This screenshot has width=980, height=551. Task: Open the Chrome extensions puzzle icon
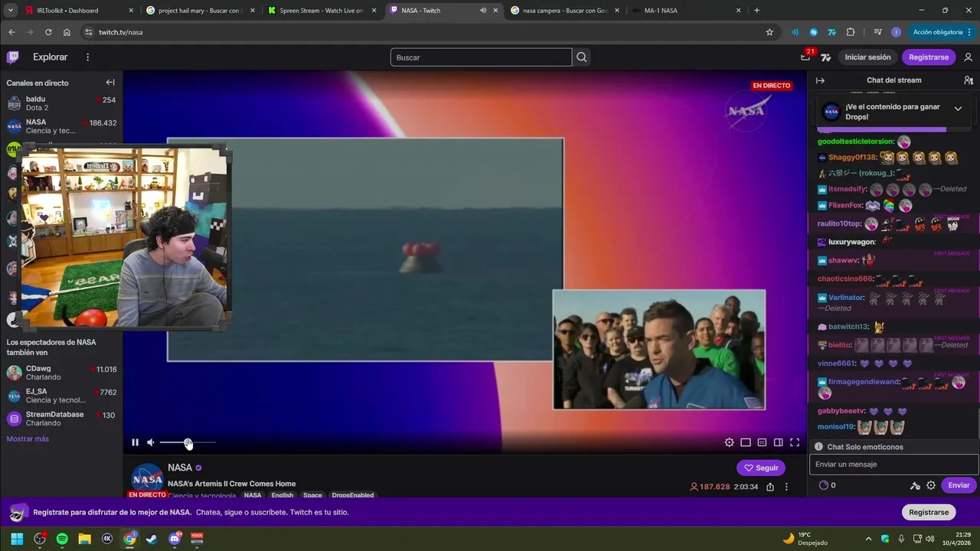(x=851, y=32)
